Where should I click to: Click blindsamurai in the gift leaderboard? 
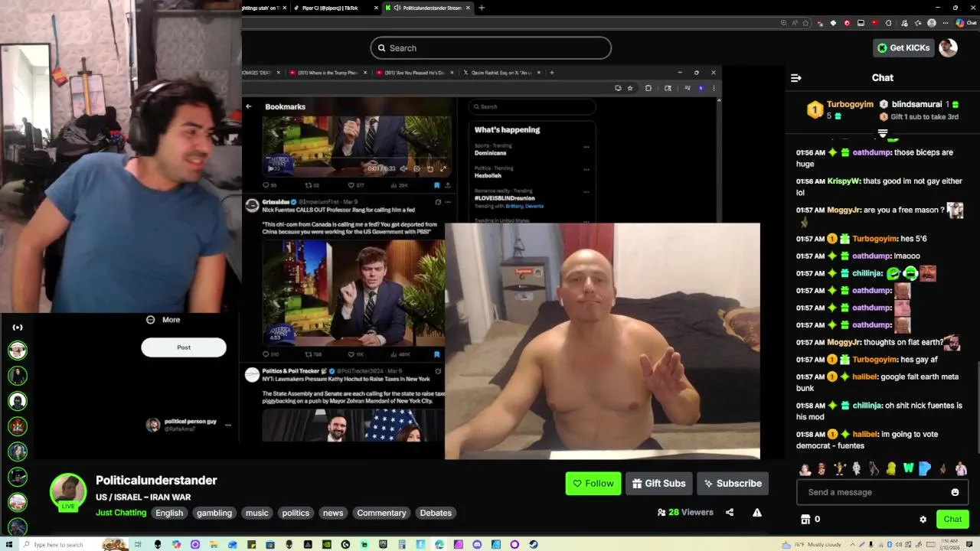pyautogui.click(x=916, y=105)
